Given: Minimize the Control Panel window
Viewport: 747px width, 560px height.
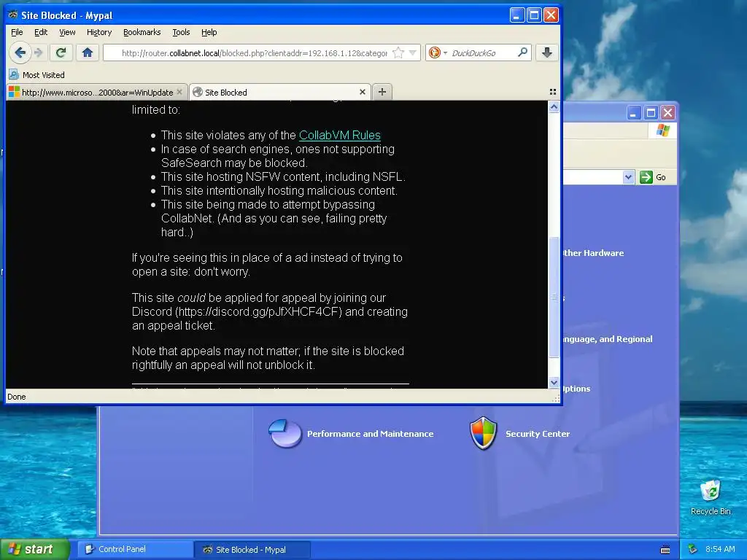Looking at the screenshot, I should 633,113.
